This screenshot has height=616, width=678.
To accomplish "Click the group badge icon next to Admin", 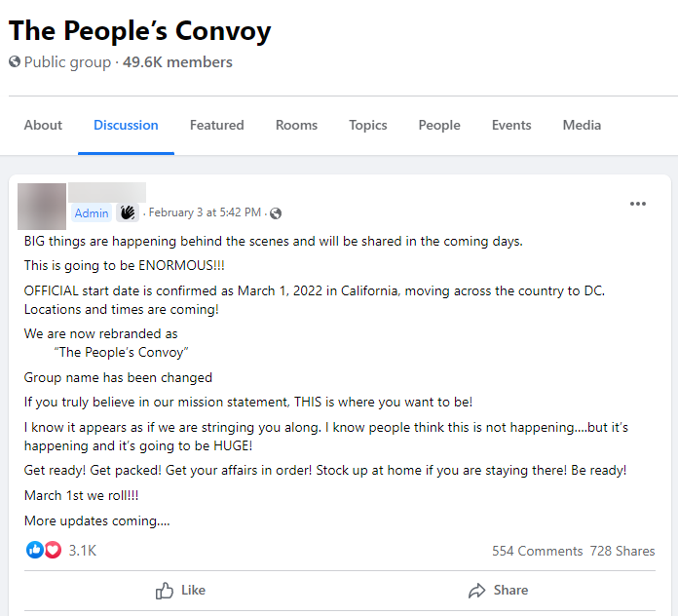I will coord(128,212).
